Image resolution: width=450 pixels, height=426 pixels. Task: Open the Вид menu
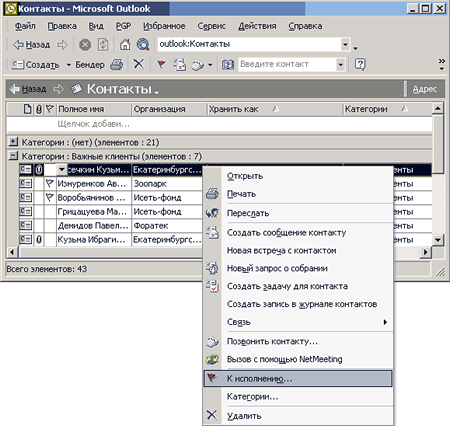point(96,26)
